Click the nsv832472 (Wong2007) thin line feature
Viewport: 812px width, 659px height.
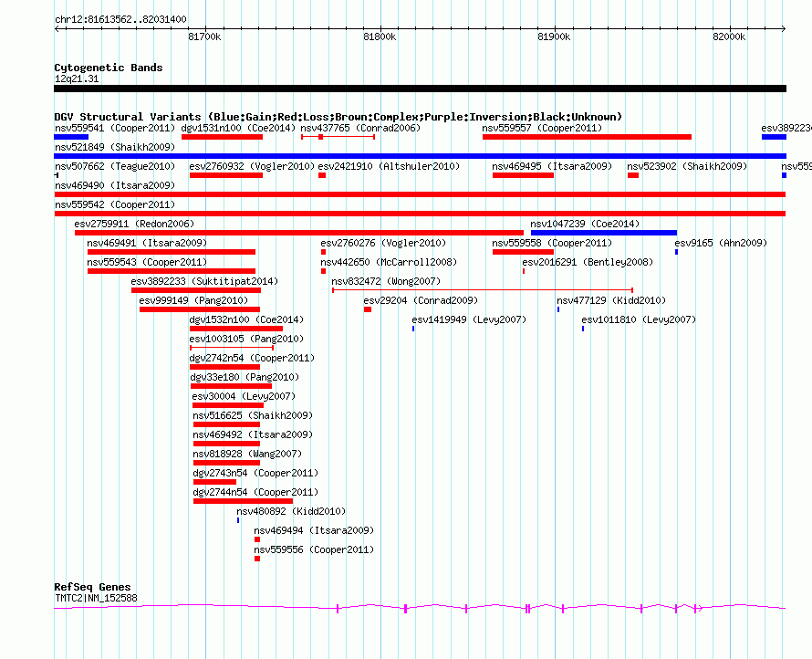[483, 290]
